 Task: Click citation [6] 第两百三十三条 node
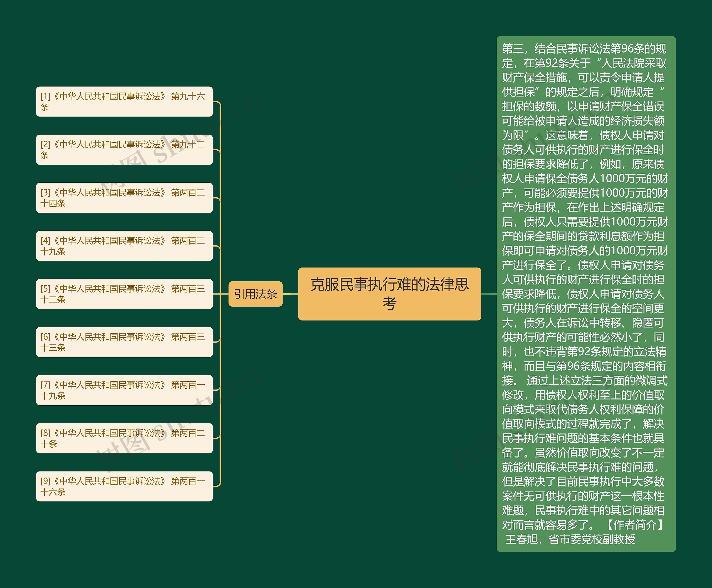pos(124,342)
